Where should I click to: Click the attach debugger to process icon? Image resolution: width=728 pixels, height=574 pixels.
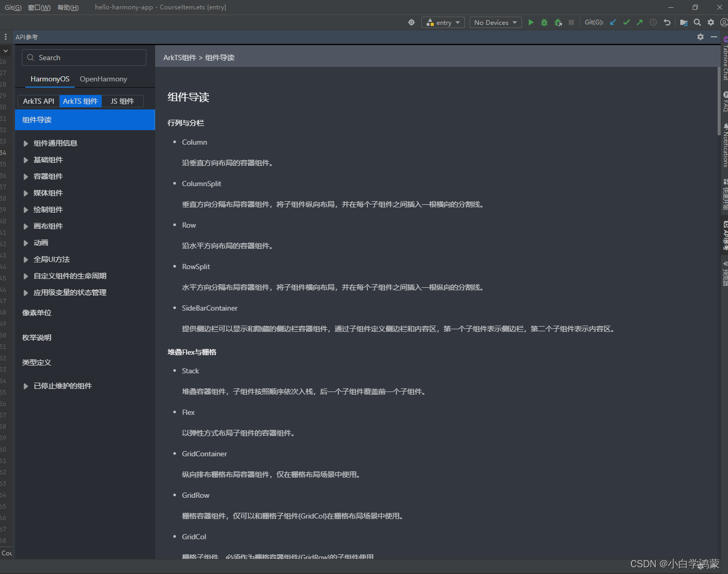(558, 22)
